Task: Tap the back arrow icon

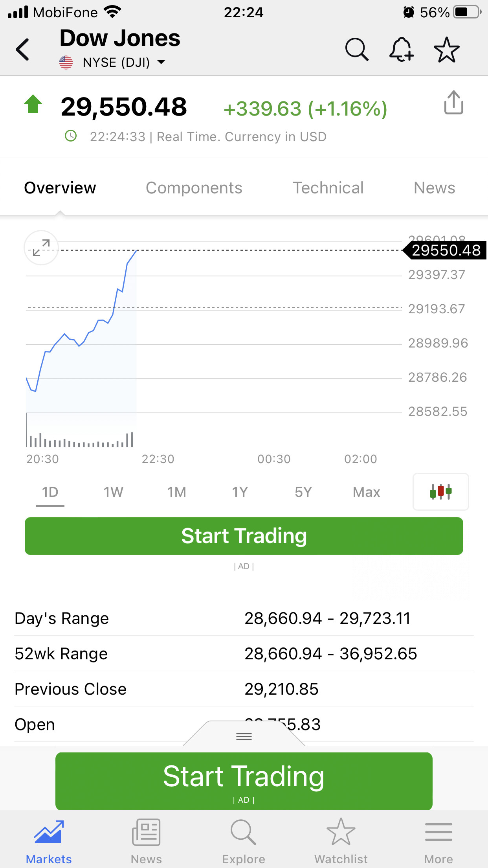Action: point(23,50)
